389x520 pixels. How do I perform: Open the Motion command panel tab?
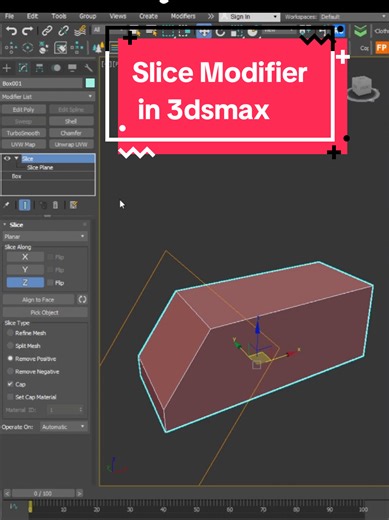click(56, 68)
